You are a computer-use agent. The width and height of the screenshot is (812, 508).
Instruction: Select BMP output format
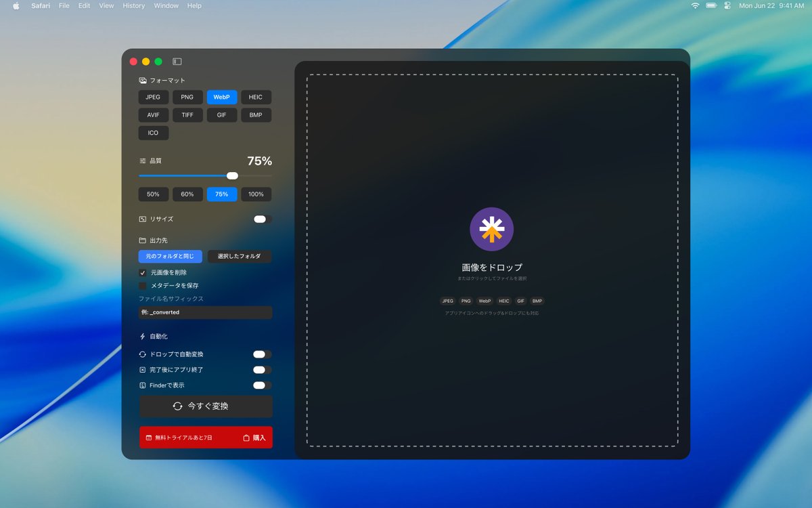pos(256,115)
